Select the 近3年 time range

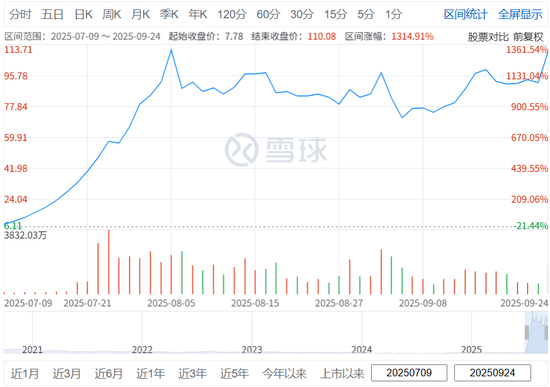(193, 373)
